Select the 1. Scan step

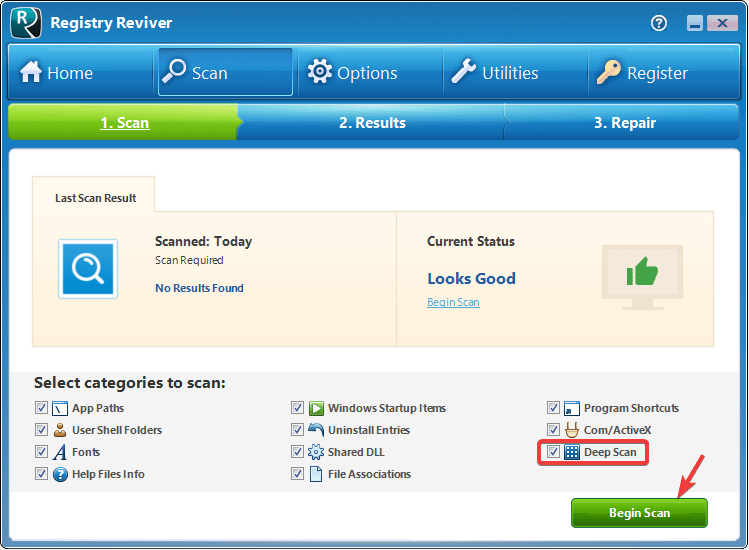(125, 123)
